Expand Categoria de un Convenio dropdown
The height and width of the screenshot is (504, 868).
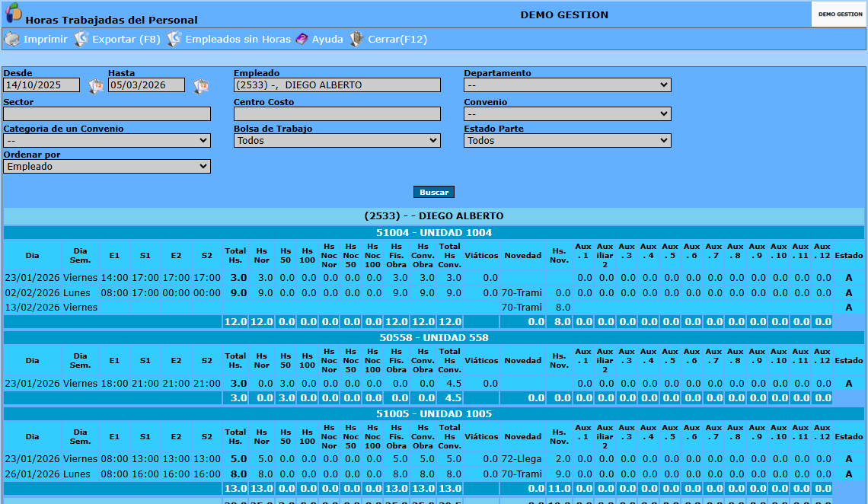point(107,141)
